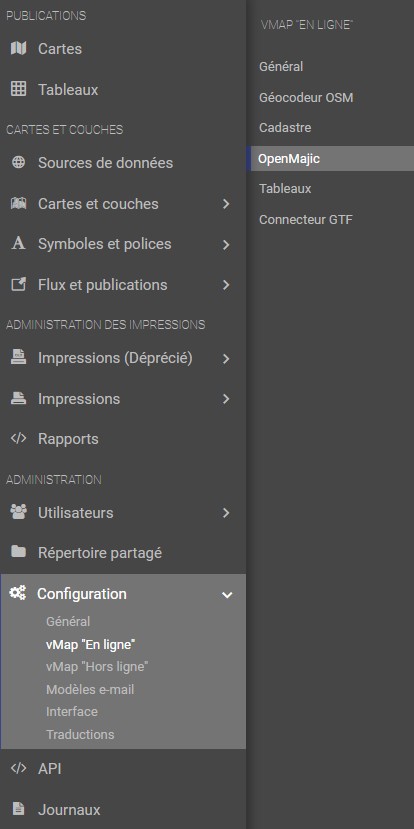Click the map icon beside Cartes
This screenshot has width=414, height=829.
(x=19, y=49)
